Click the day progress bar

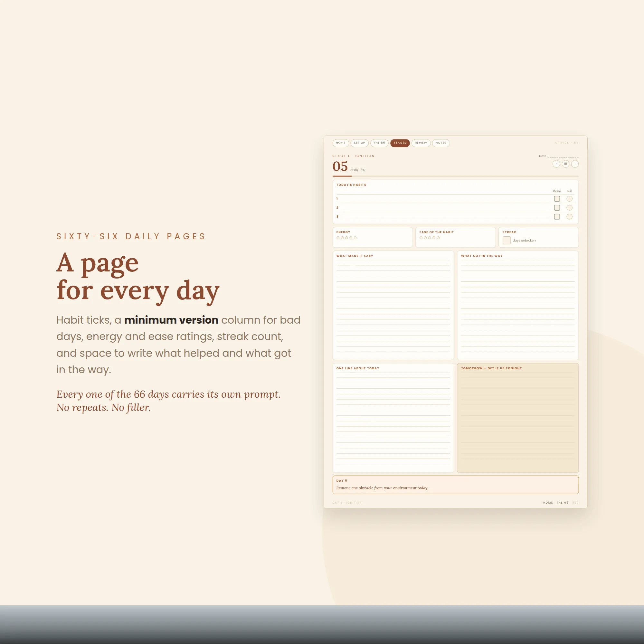coord(455,176)
